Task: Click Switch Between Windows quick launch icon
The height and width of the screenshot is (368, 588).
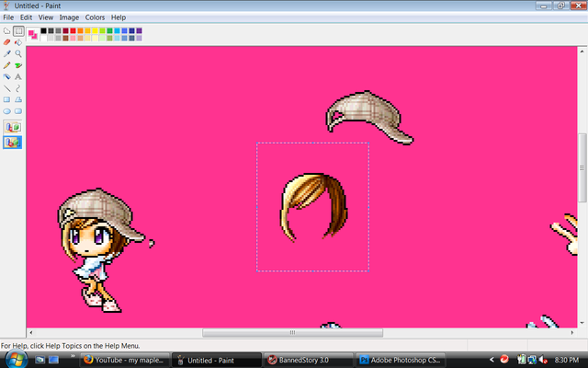Action: tap(53, 360)
